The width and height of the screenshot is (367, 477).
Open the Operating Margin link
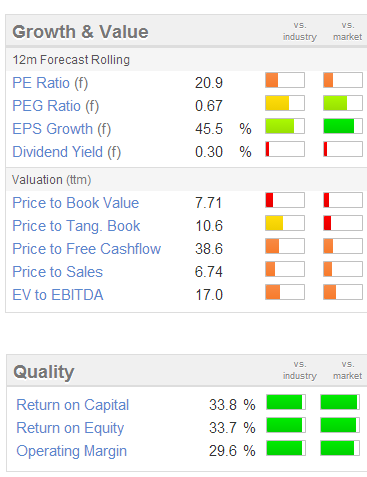click(x=72, y=451)
